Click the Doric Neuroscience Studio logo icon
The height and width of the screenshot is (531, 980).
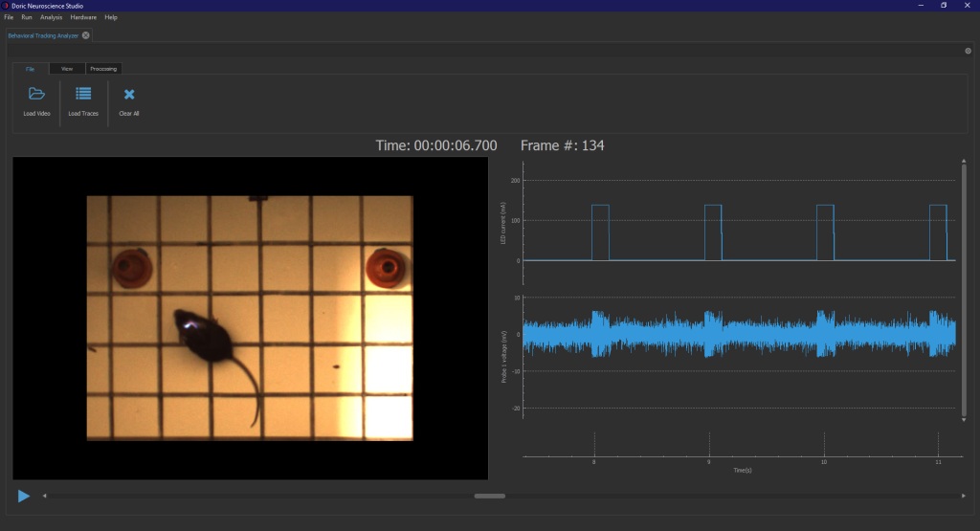tap(6, 5)
